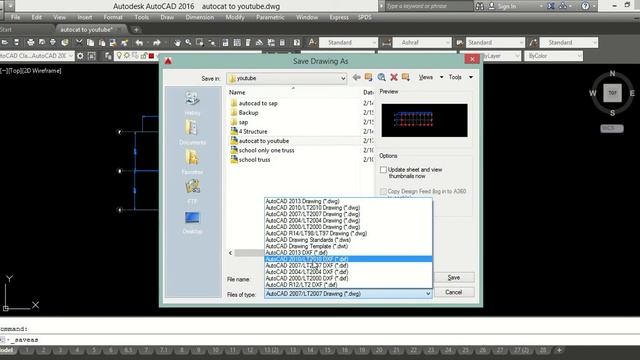Screen dimensions: 640x360
Task: Click Search the Web icon in dialog
Action: (381, 77)
